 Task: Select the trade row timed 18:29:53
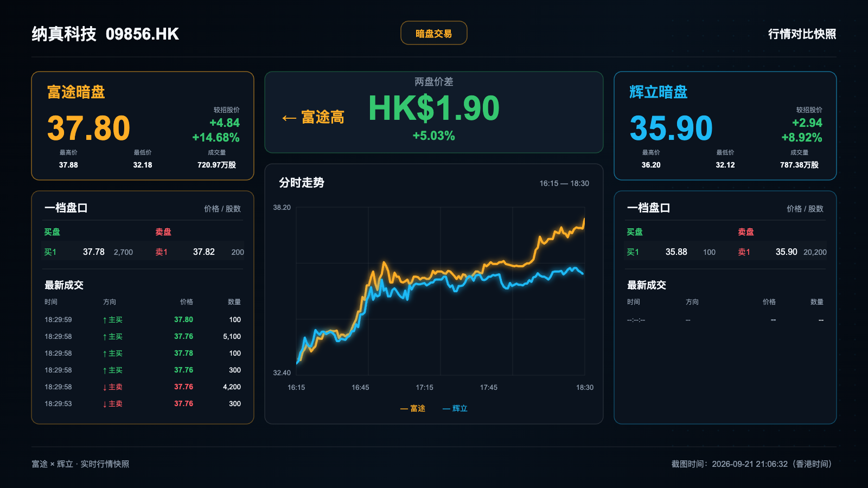(x=143, y=404)
